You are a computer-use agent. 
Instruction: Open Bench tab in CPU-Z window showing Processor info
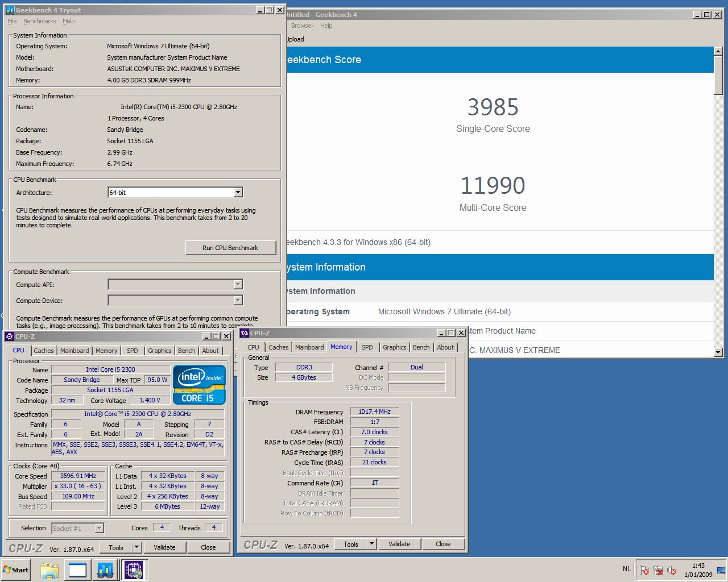[187, 351]
